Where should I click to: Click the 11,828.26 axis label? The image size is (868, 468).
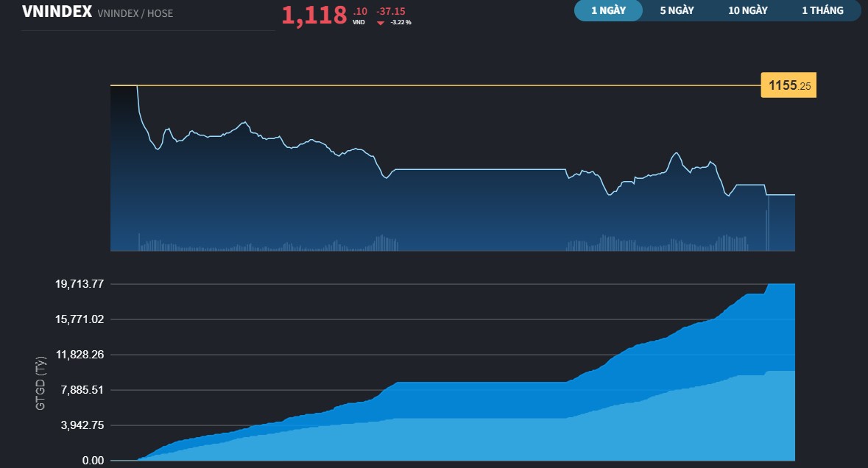[80, 355]
